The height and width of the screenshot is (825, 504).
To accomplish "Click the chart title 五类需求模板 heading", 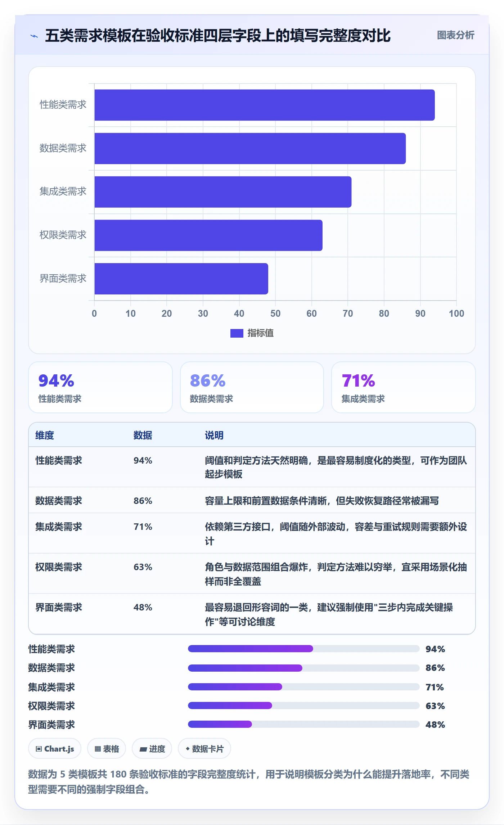I will (218, 36).
